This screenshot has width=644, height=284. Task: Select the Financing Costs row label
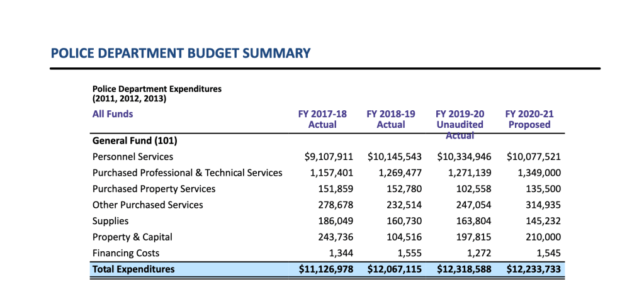(x=126, y=253)
